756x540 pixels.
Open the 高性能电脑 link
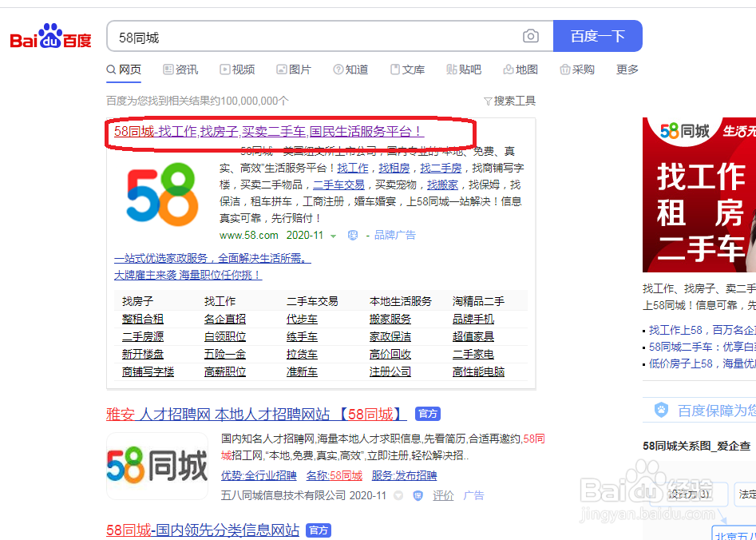479,372
